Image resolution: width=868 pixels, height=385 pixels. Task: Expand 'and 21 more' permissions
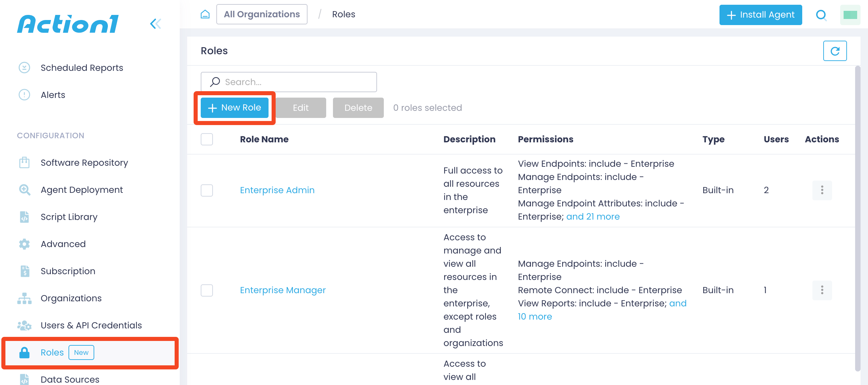(x=593, y=217)
